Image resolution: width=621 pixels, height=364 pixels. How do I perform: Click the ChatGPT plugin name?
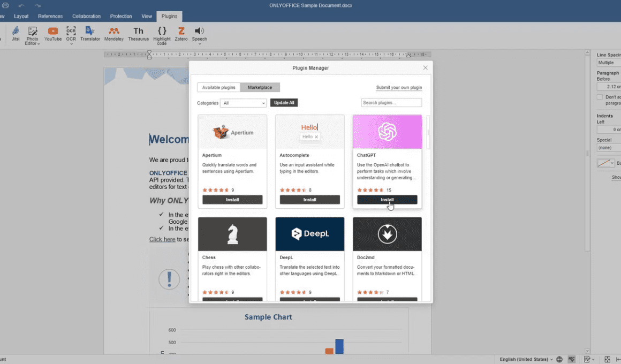tap(366, 155)
